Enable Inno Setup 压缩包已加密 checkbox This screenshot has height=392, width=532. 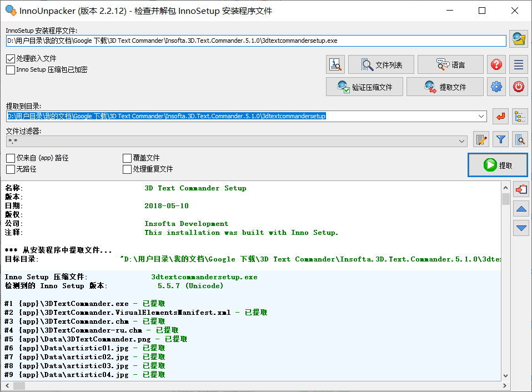(11, 70)
